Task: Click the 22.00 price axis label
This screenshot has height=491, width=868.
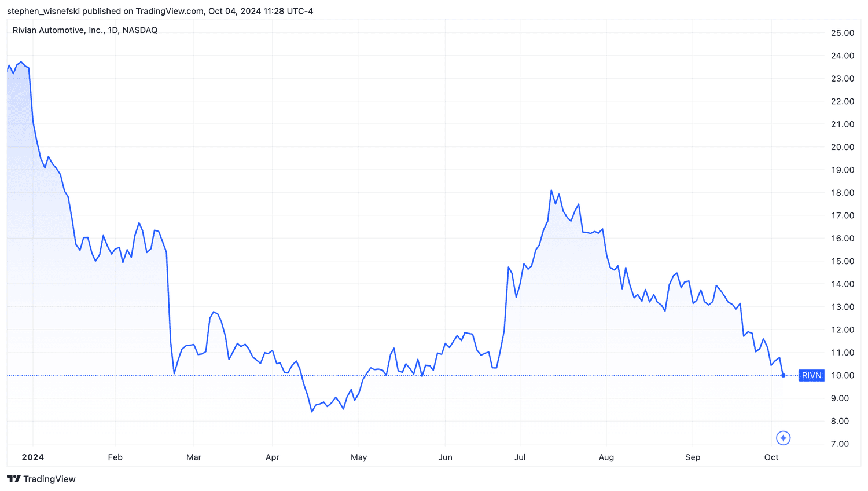Action: [843, 101]
